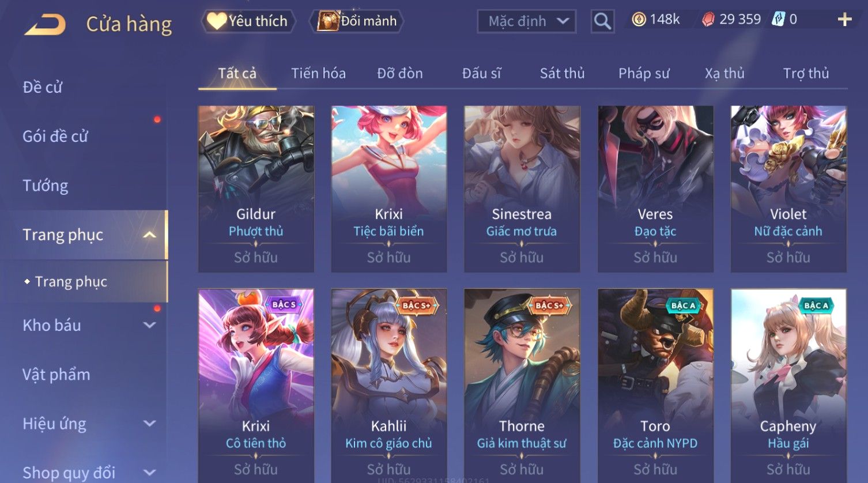The width and height of the screenshot is (868, 483).
Task: Collapse the Trang phục menu section
Action: point(149,235)
